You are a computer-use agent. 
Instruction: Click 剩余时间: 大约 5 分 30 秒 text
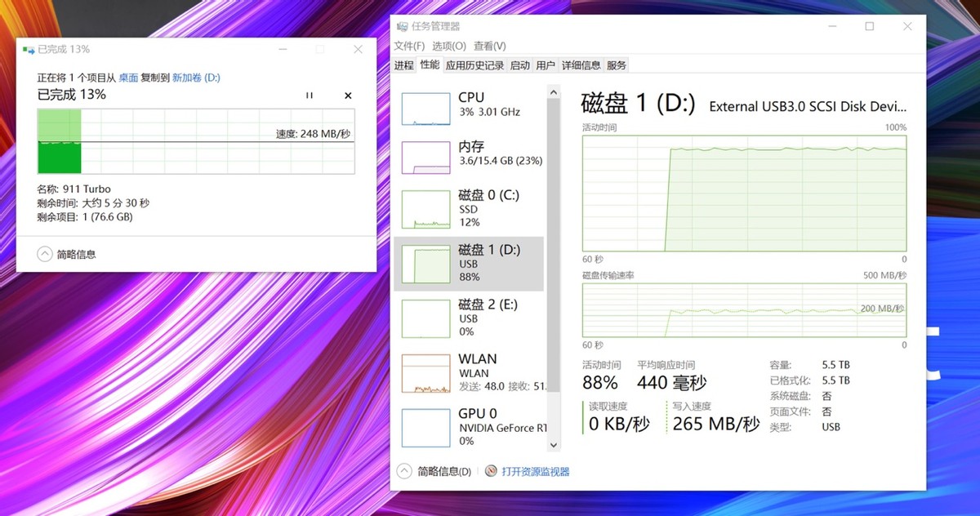93,203
